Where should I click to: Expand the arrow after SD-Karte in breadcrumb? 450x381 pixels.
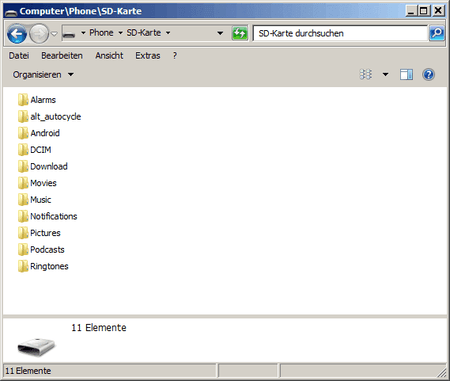click(168, 33)
